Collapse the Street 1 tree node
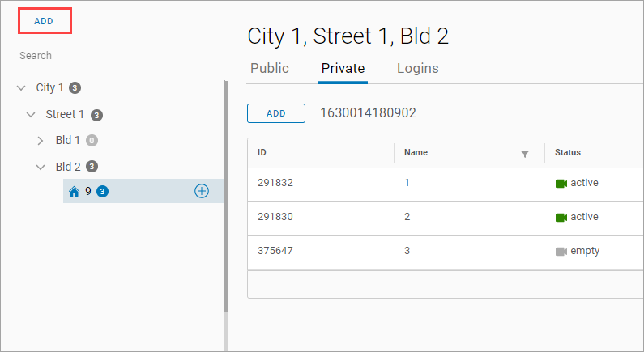This screenshot has height=352, width=644. [31, 115]
